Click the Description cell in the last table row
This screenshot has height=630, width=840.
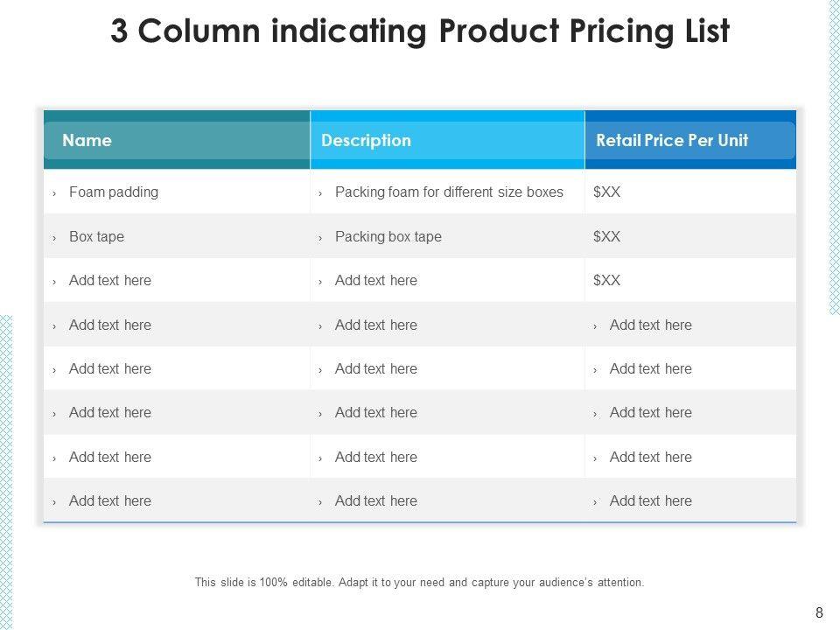376,500
